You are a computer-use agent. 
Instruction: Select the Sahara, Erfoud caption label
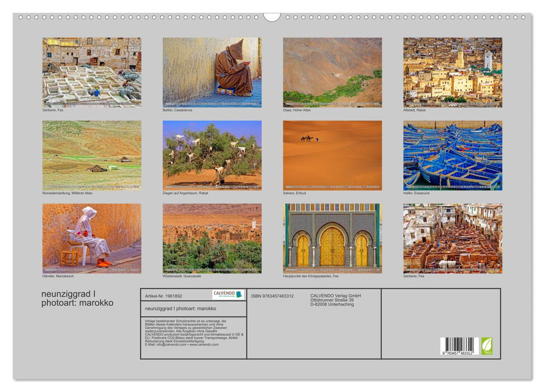tap(294, 192)
